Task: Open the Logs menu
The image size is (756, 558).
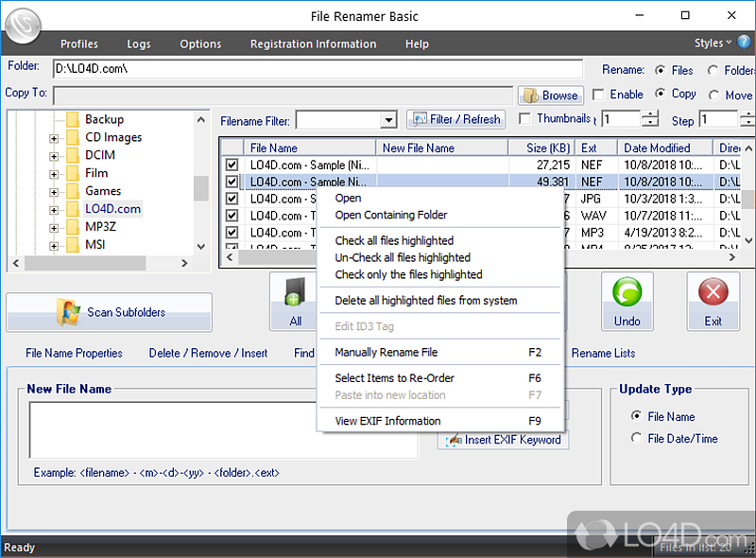Action: coord(138,44)
